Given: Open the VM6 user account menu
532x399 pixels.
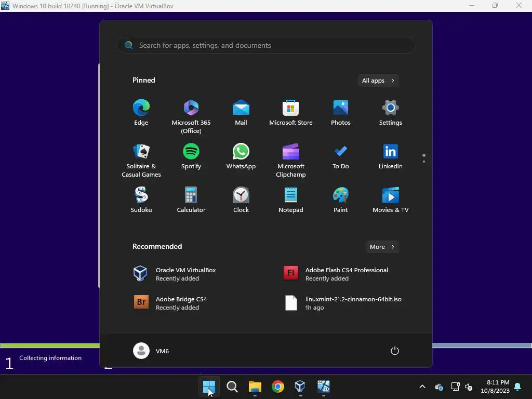Looking at the screenshot, I should coord(151,351).
